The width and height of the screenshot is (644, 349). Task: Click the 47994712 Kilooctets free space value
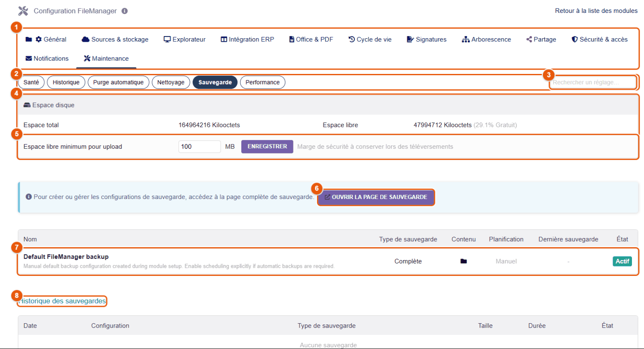point(442,125)
